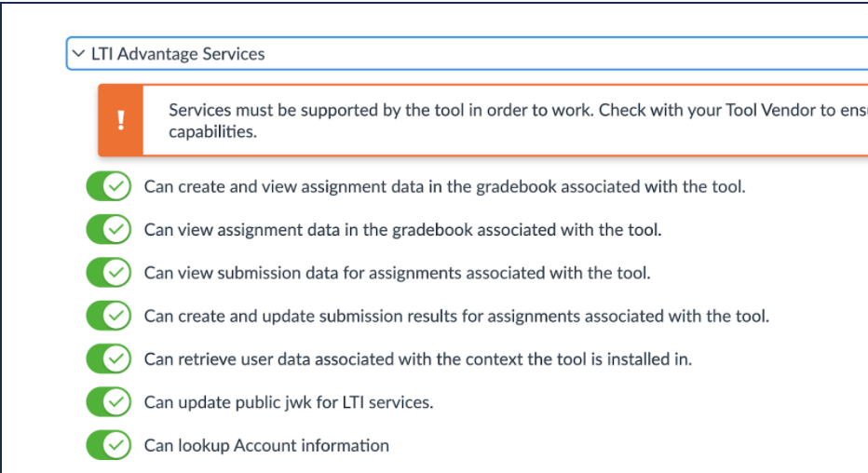Click the orange exclamation warning icon
868x473 pixels.
point(121,121)
